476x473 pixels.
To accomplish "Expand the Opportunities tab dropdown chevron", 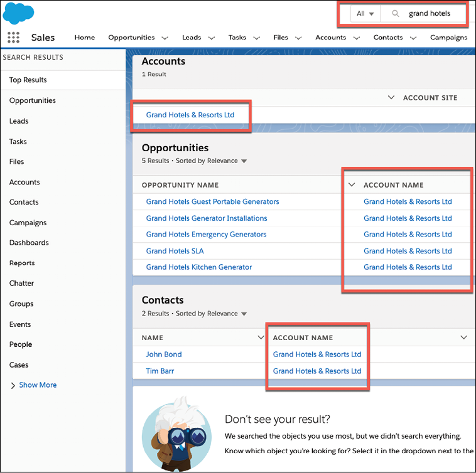I will (x=165, y=38).
